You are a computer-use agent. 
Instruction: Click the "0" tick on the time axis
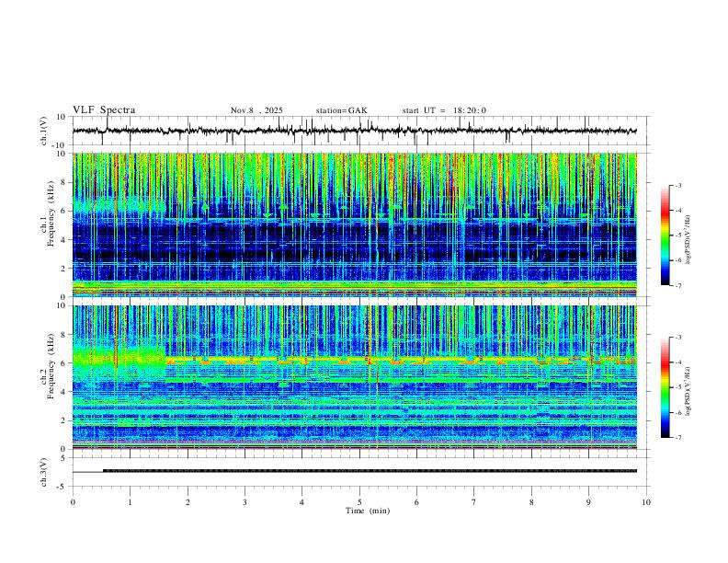coord(73,502)
